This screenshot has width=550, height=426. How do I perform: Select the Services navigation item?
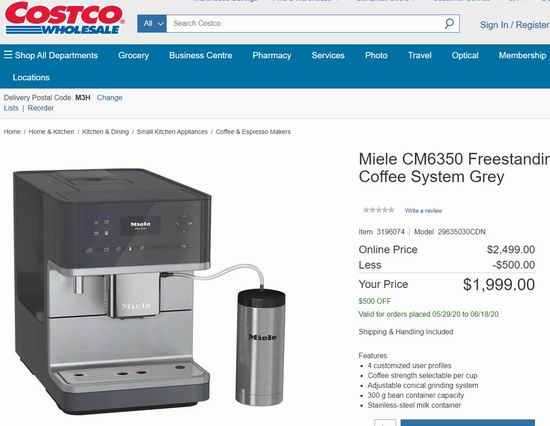click(x=328, y=55)
